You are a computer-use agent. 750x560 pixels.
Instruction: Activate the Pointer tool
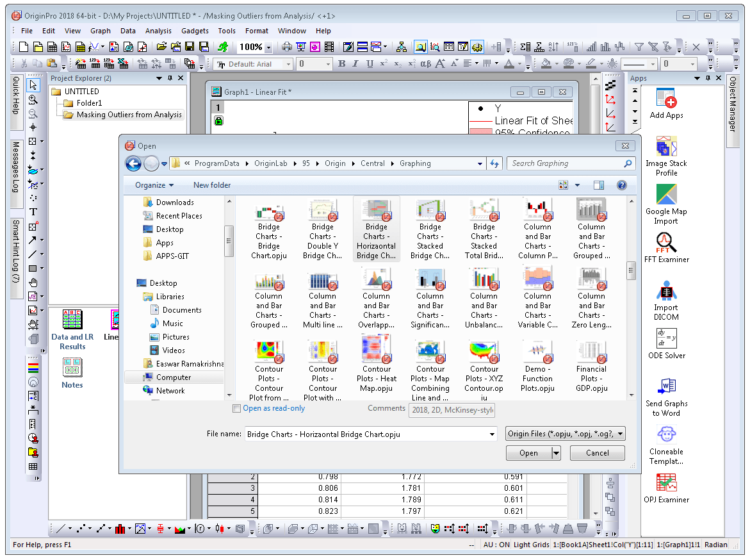click(33, 85)
